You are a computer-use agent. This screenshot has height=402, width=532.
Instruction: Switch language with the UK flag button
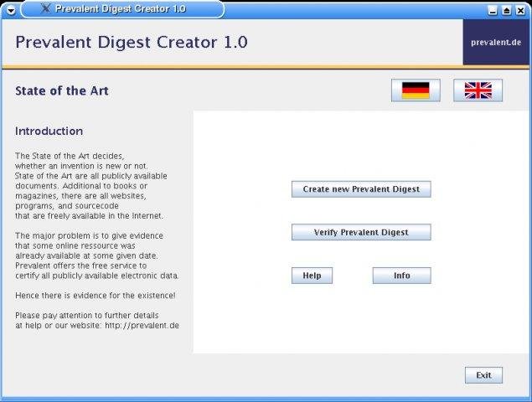(x=478, y=90)
